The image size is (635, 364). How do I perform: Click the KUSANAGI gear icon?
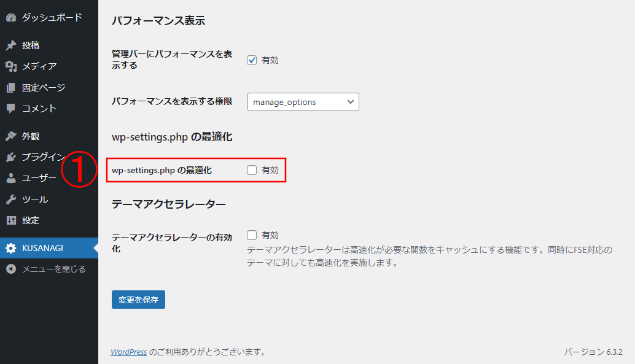(10, 248)
